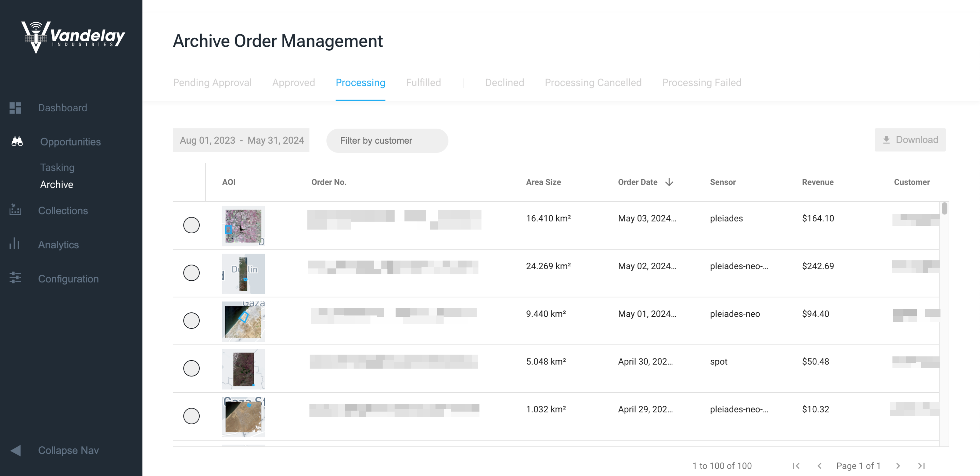Go to the previous page arrow
This screenshot has width=980, height=476.
(x=820, y=465)
